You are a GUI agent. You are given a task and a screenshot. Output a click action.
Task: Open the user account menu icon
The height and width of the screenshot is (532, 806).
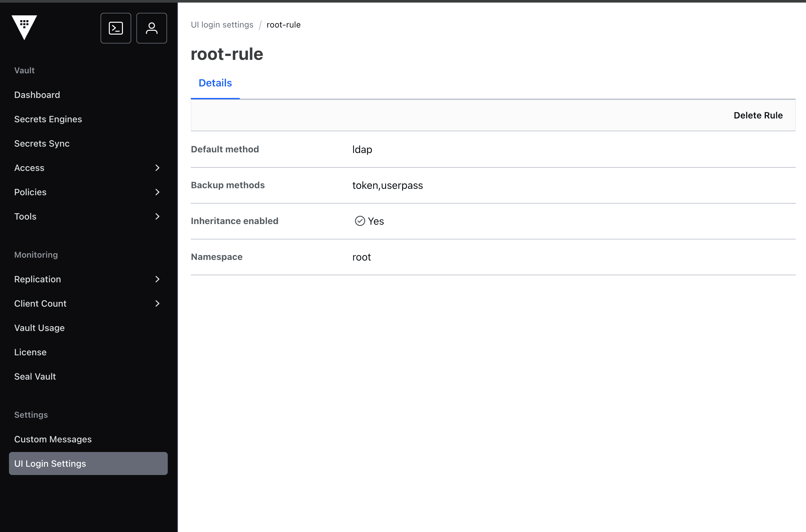(152, 28)
